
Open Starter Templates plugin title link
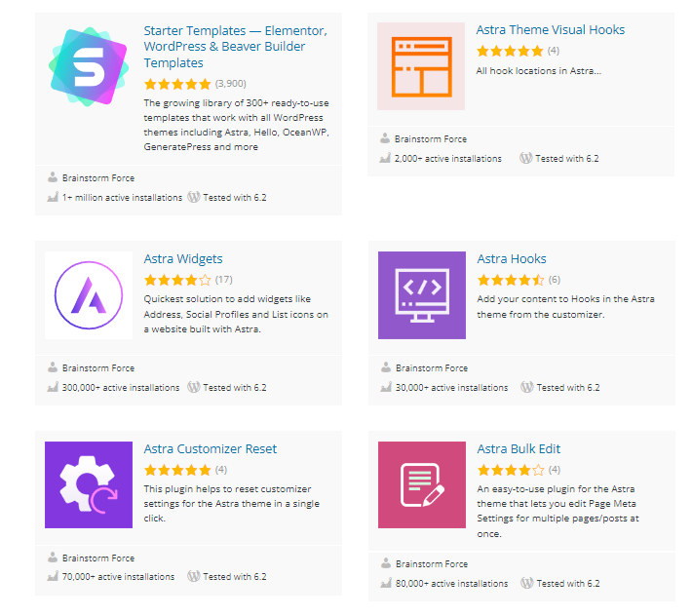pyautogui.click(x=235, y=47)
